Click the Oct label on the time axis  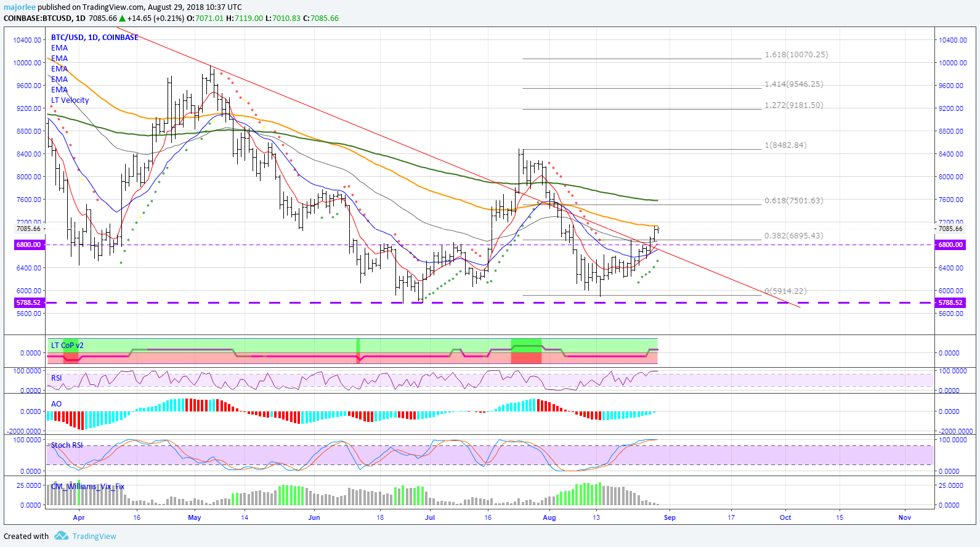point(785,518)
